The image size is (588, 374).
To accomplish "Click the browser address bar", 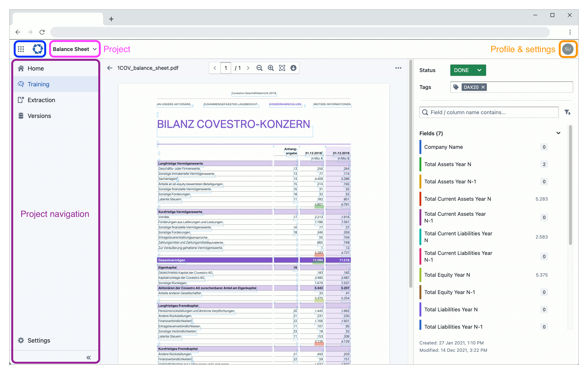I will coord(300,32).
